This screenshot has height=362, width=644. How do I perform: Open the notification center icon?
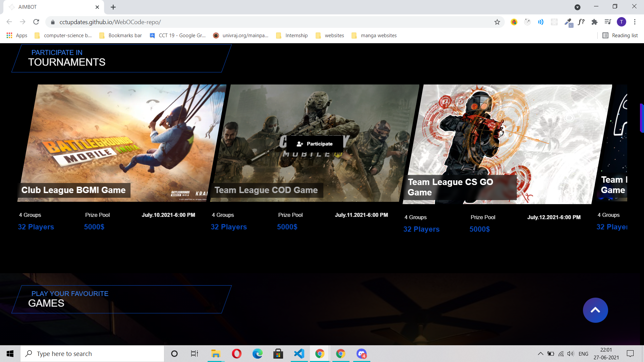630,354
